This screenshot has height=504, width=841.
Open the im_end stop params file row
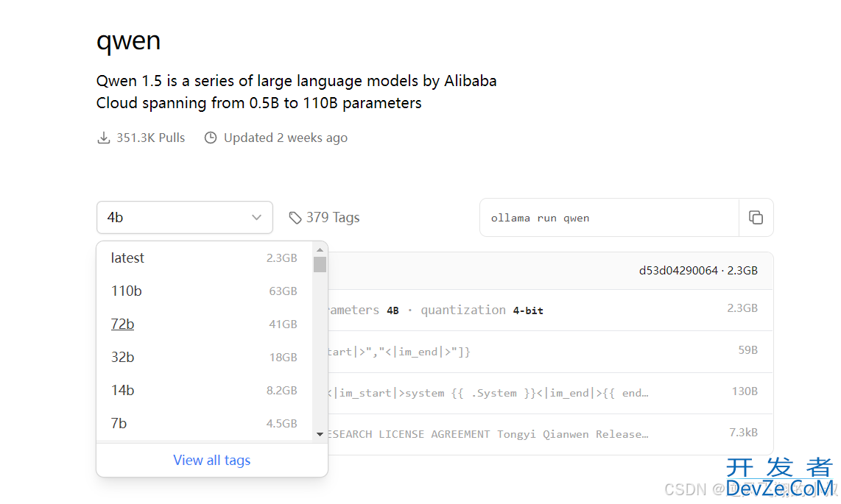point(550,352)
